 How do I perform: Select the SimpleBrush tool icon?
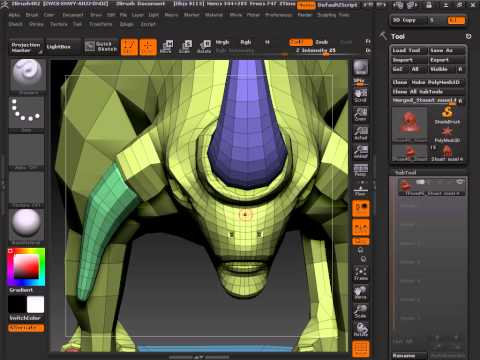point(447,115)
